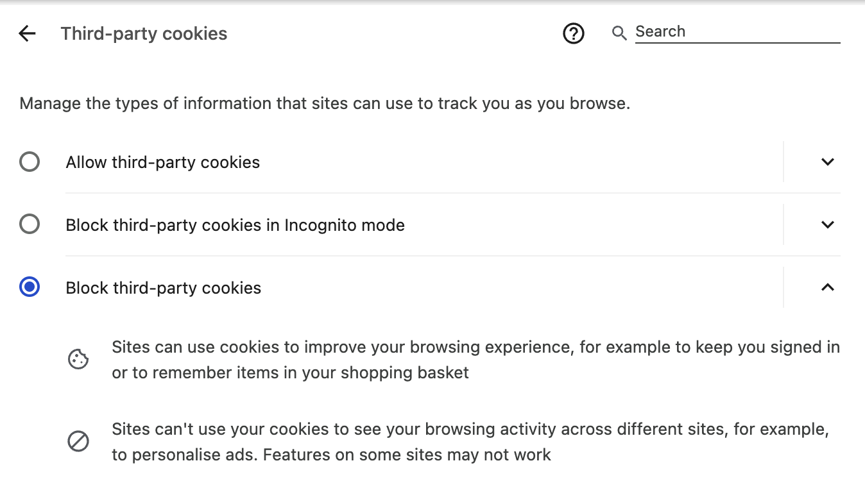Click the blocked circle icon beside the ads text
The width and height of the screenshot is (865, 504).
click(x=78, y=442)
